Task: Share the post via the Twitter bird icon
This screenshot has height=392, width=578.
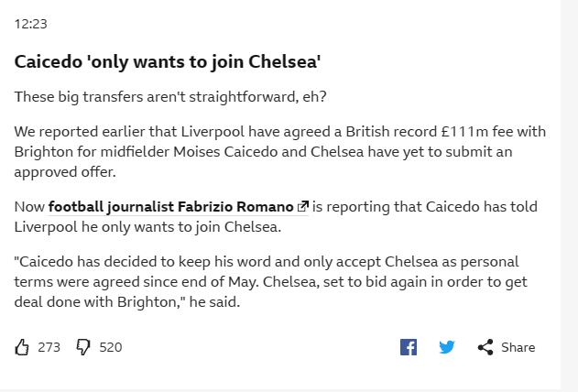Action: (x=447, y=347)
